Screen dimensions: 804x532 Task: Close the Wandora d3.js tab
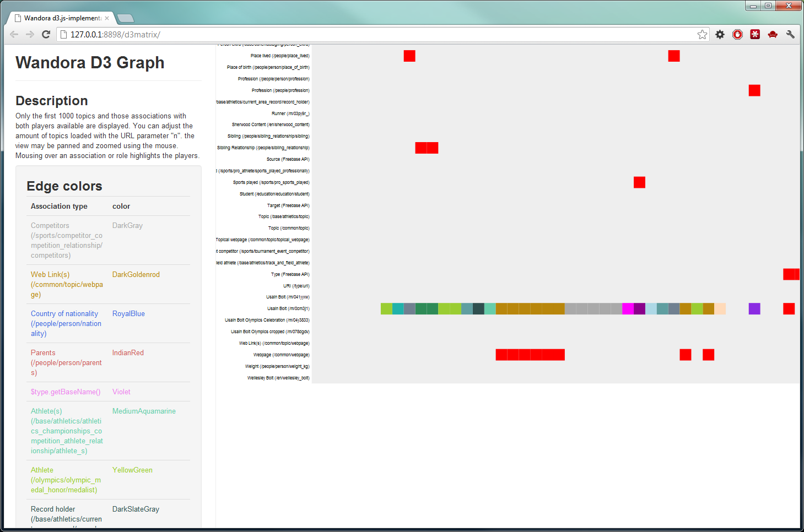pyautogui.click(x=107, y=18)
